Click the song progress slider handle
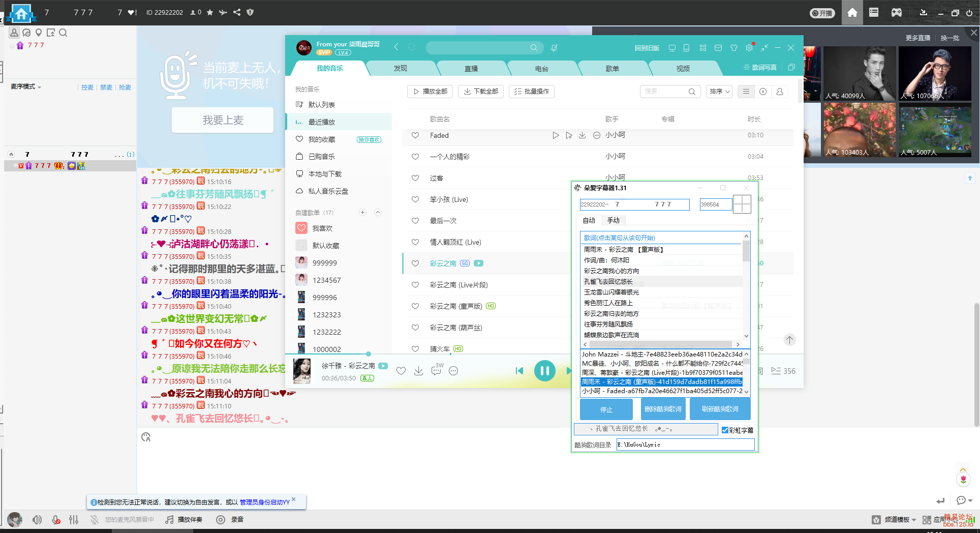The height and width of the screenshot is (533, 980). tap(369, 354)
